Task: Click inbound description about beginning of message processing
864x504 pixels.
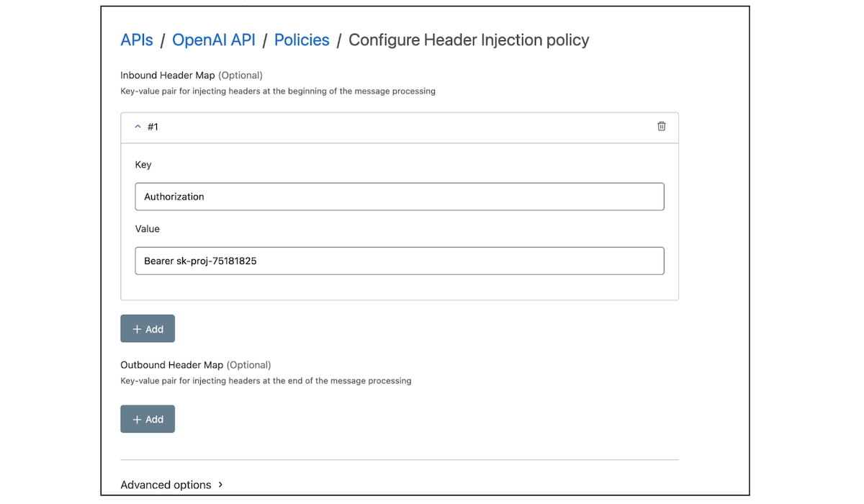Action: [278, 91]
